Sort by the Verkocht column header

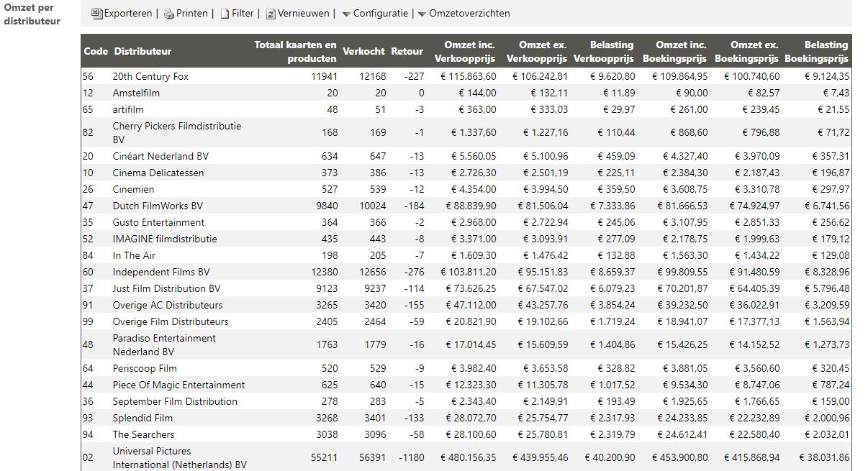tap(363, 51)
